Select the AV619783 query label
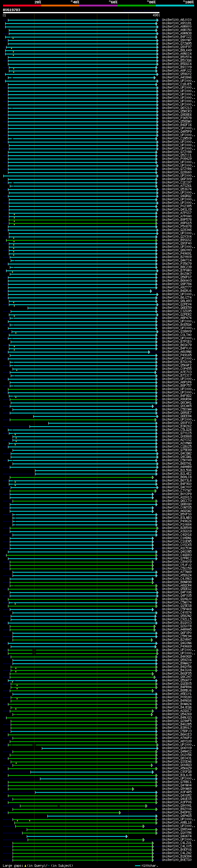 11,10
